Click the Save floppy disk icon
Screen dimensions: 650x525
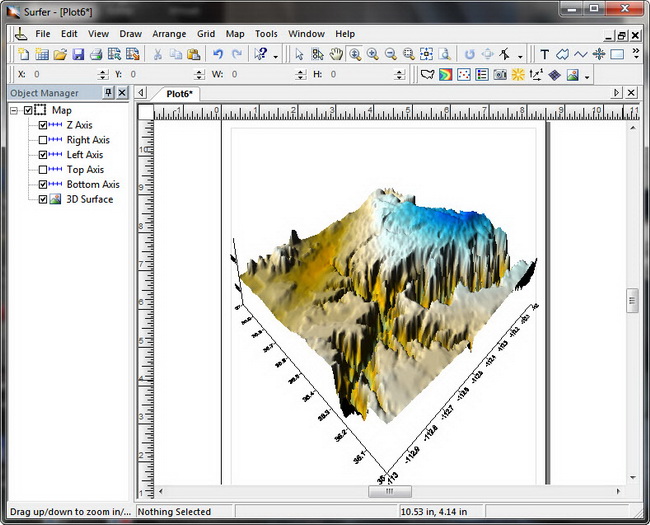[78, 54]
